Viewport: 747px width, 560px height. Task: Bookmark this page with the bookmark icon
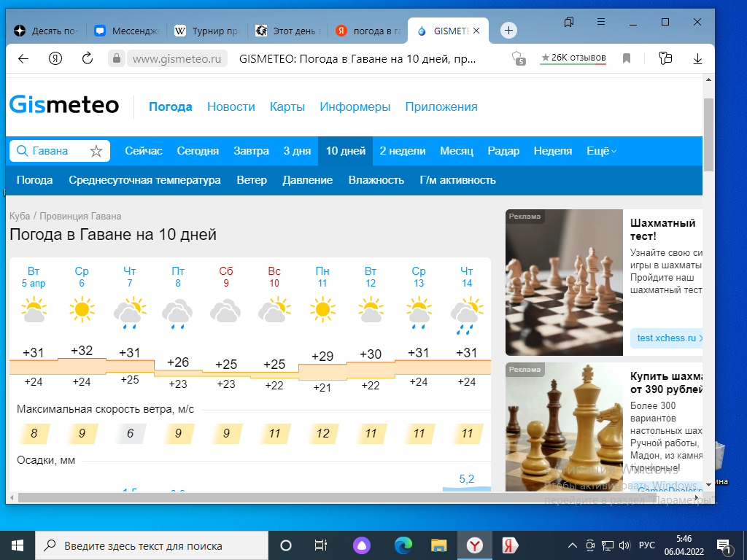pos(627,58)
